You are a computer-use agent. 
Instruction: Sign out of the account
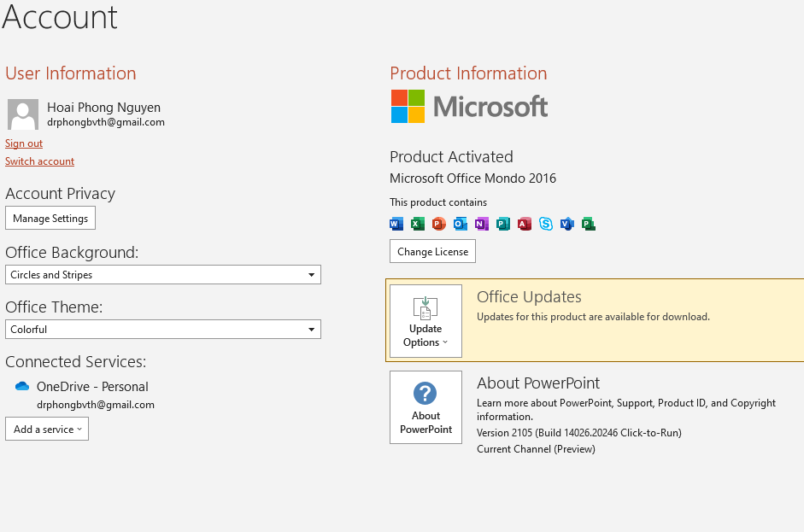coord(24,143)
